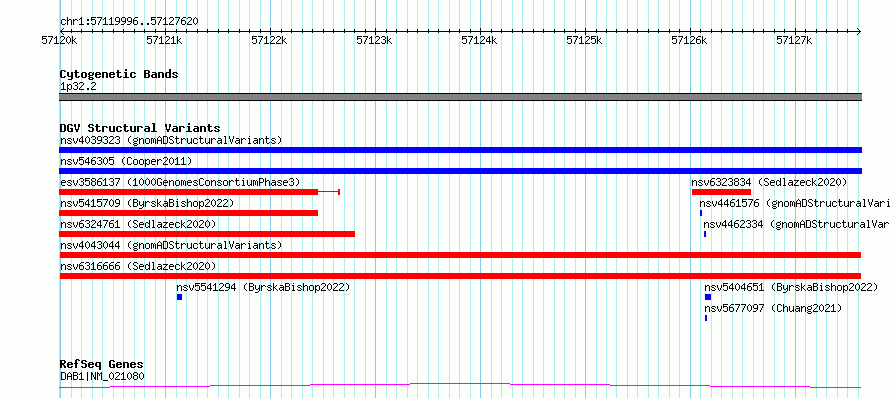Click the 57120k ruler label

coord(59,40)
